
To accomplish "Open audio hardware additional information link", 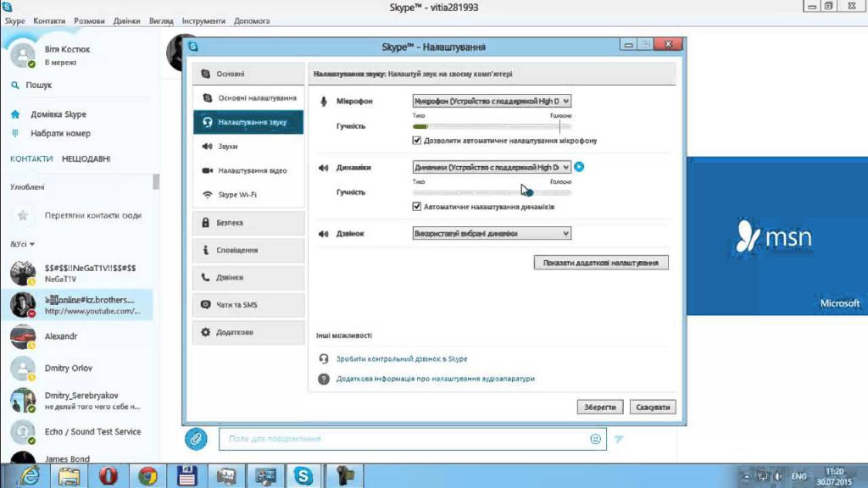I will tap(436, 379).
